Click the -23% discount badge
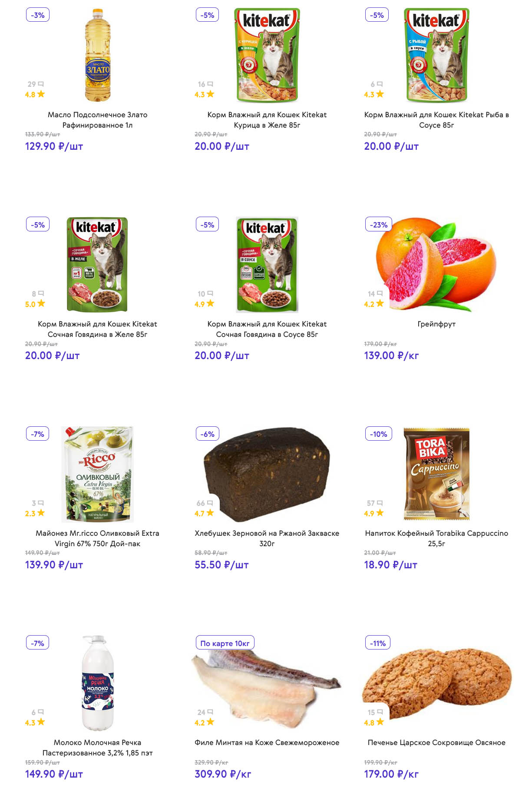Screen dimensions: 532x788 click(x=378, y=224)
